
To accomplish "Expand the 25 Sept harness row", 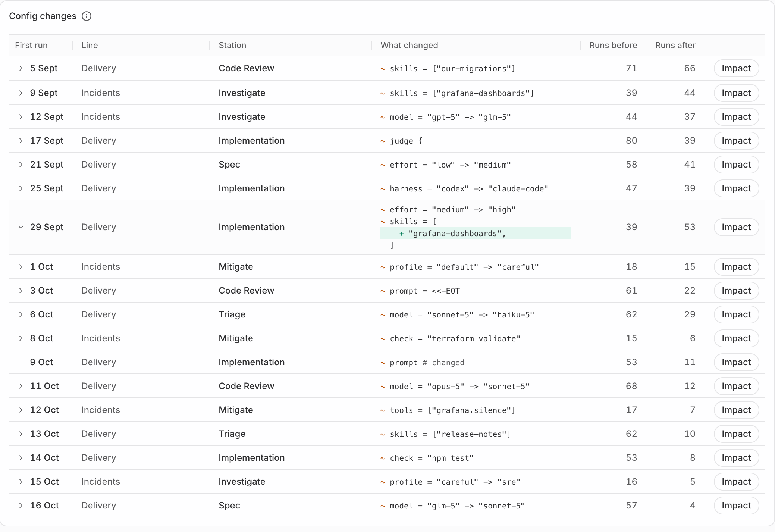I will 21,188.
